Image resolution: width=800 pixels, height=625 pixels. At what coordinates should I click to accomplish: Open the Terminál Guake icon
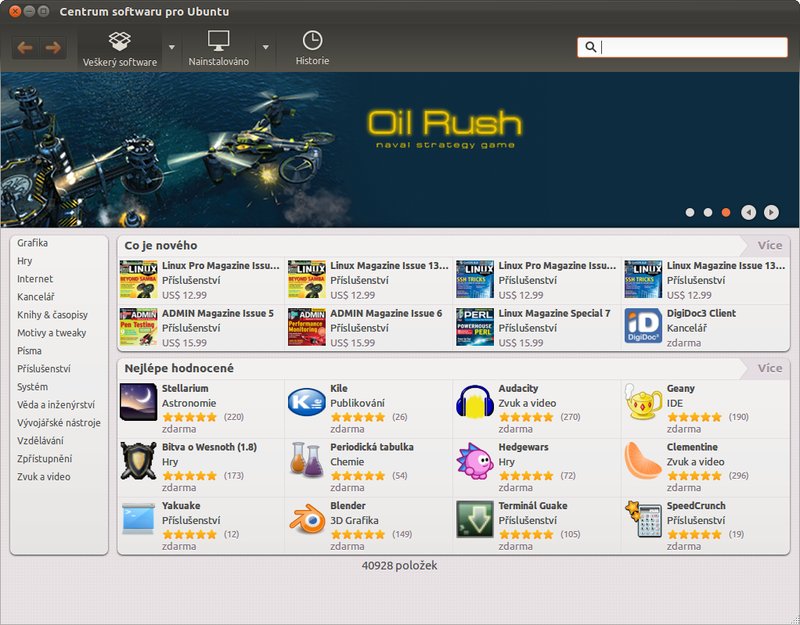coord(475,519)
